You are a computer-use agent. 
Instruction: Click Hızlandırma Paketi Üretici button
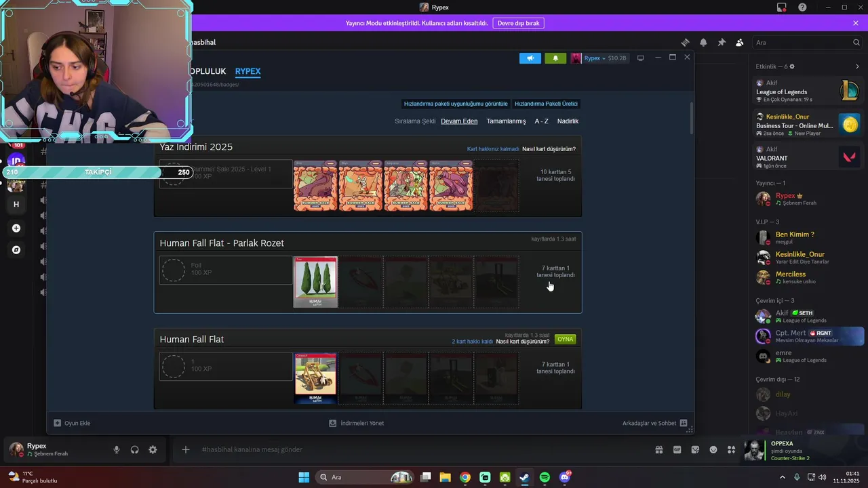click(546, 104)
